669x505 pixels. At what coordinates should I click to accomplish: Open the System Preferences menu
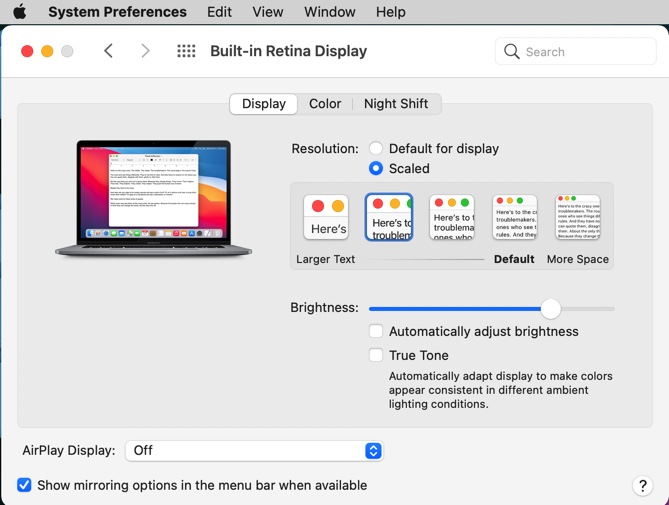click(x=117, y=12)
